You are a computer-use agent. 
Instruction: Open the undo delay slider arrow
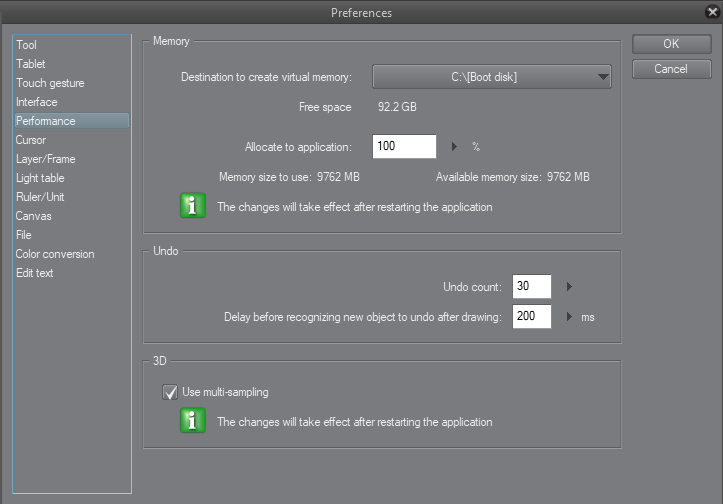click(569, 317)
